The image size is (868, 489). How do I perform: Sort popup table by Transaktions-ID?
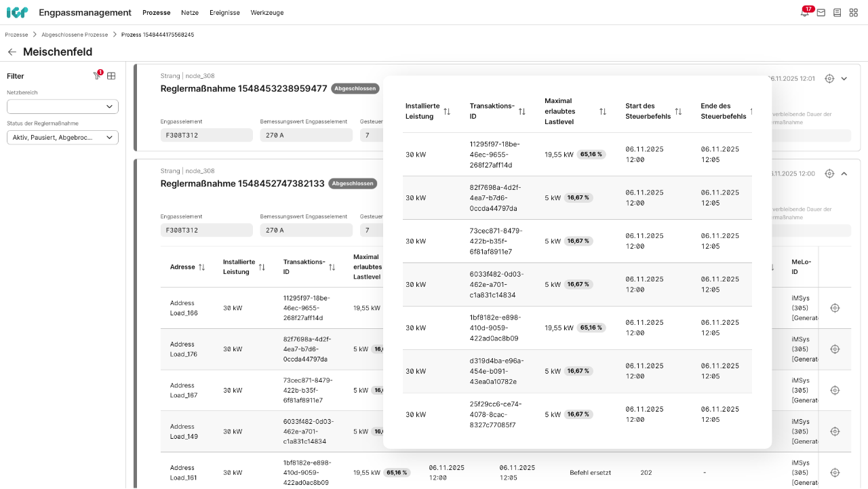pyautogui.click(x=521, y=111)
